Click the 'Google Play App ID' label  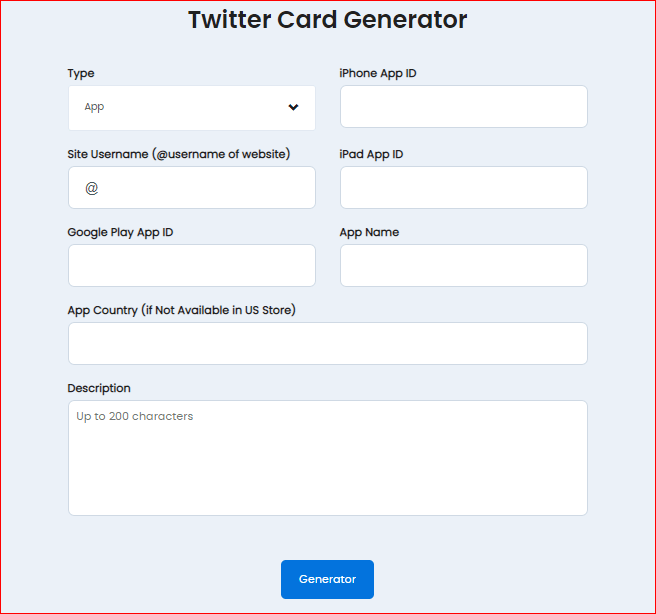pyautogui.click(x=120, y=233)
